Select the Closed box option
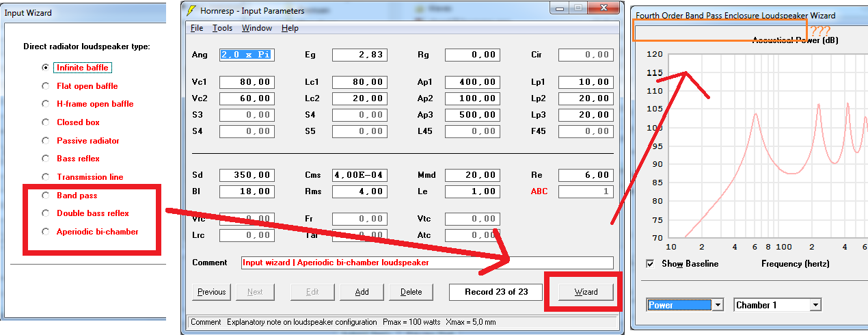Screen dimensions: 868x335 46,122
